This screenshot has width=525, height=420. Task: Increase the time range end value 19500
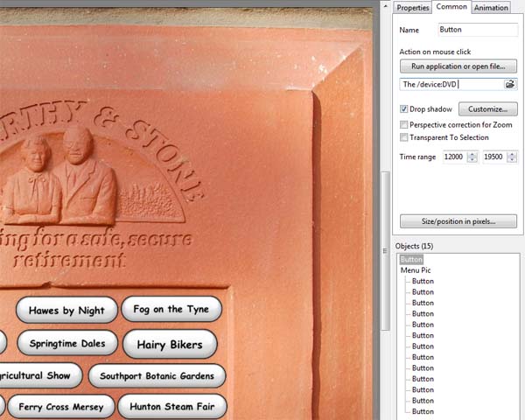(512, 153)
